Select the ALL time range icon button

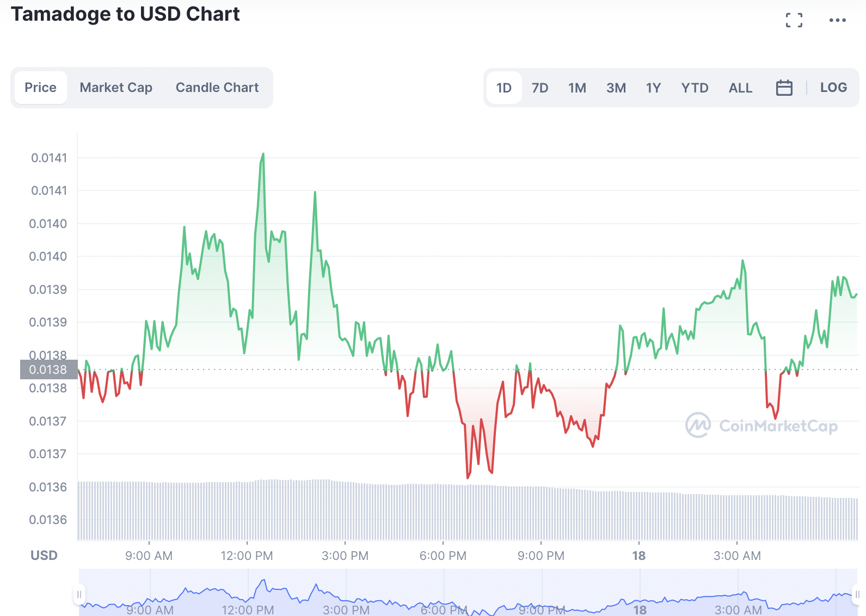tap(740, 87)
